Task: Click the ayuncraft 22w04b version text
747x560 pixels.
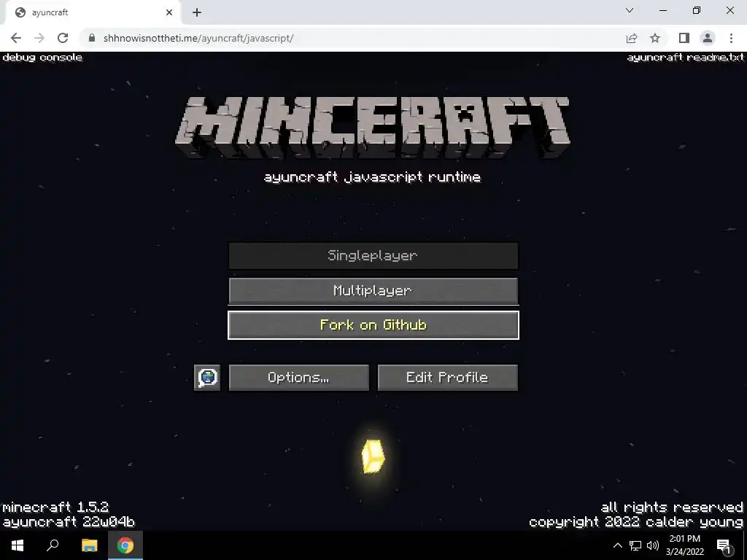Action: [69, 522]
